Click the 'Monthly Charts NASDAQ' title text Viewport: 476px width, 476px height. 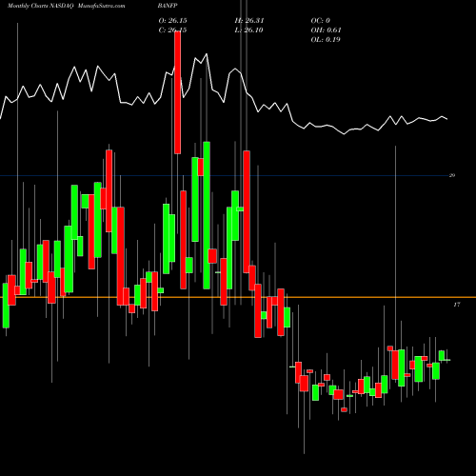tap(40, 6)
